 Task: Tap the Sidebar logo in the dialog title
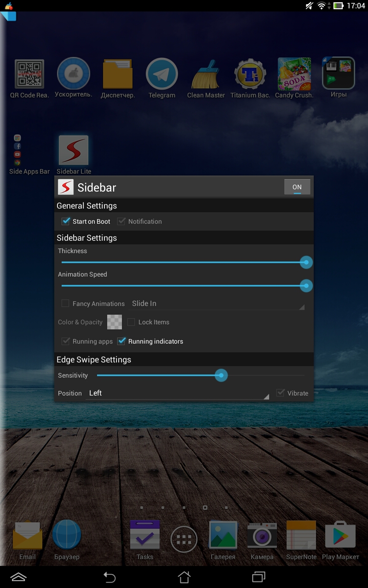(x=66, y=187)
